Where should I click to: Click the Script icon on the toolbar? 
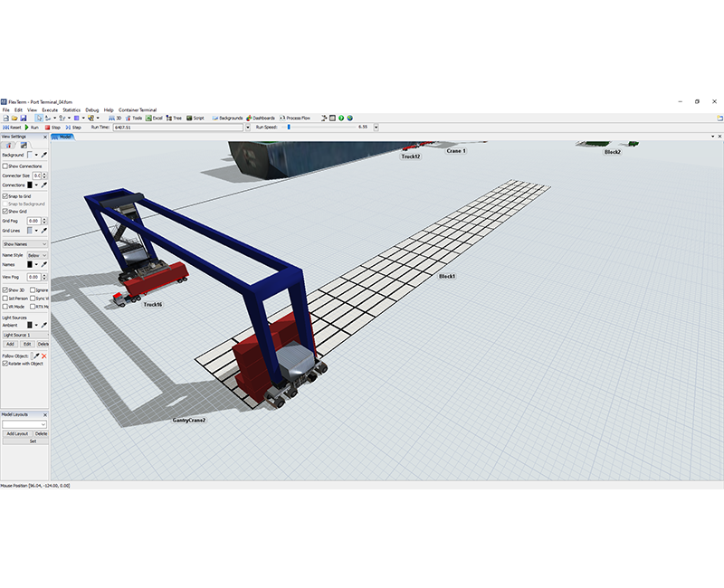pyautogui.click(x=196, y=119)
